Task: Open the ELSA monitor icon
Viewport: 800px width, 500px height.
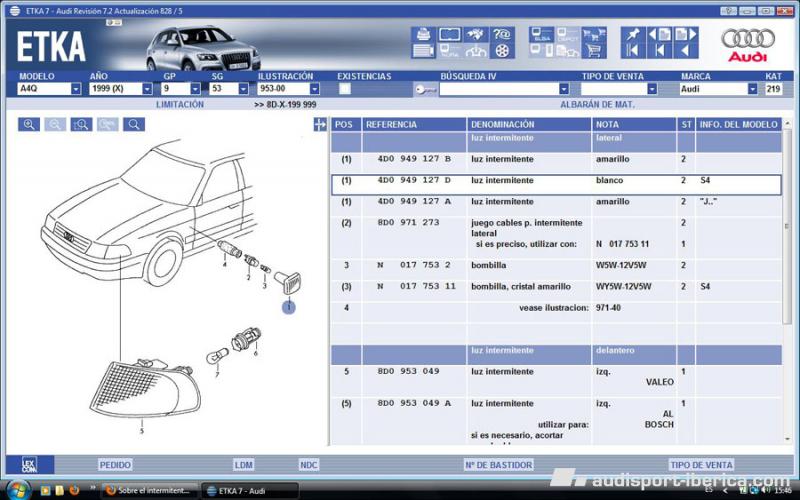Action: (x=541, y=35)
